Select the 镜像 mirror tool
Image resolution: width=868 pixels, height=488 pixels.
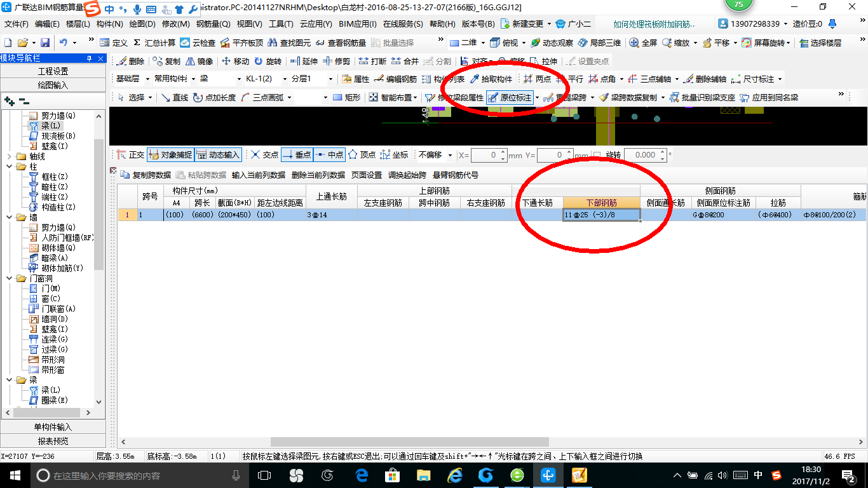point(199,62)
